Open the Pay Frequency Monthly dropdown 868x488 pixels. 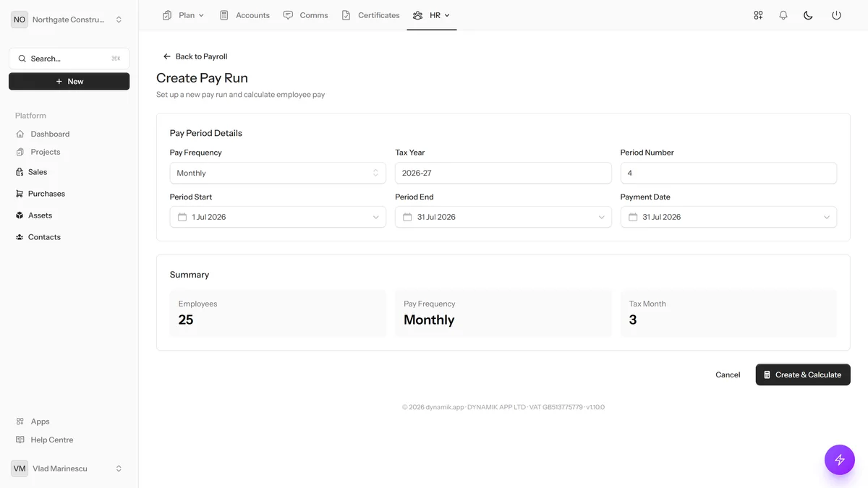tap(278, 173)
